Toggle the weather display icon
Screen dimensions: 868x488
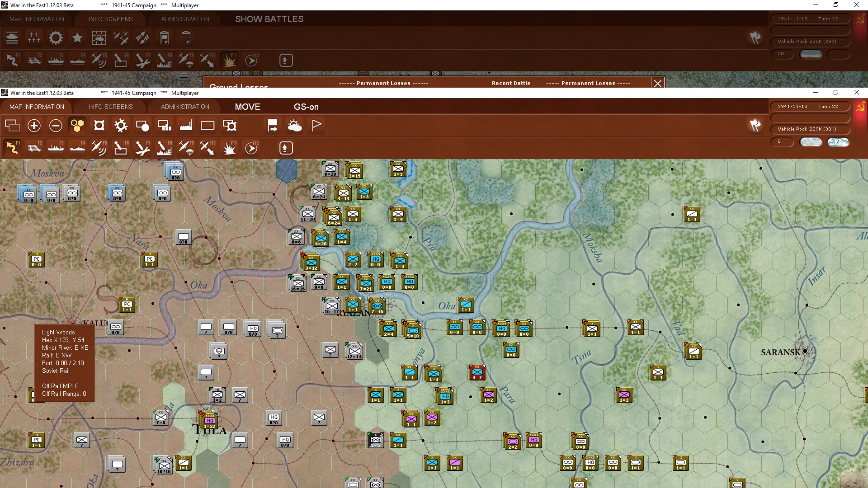[295, 125]
